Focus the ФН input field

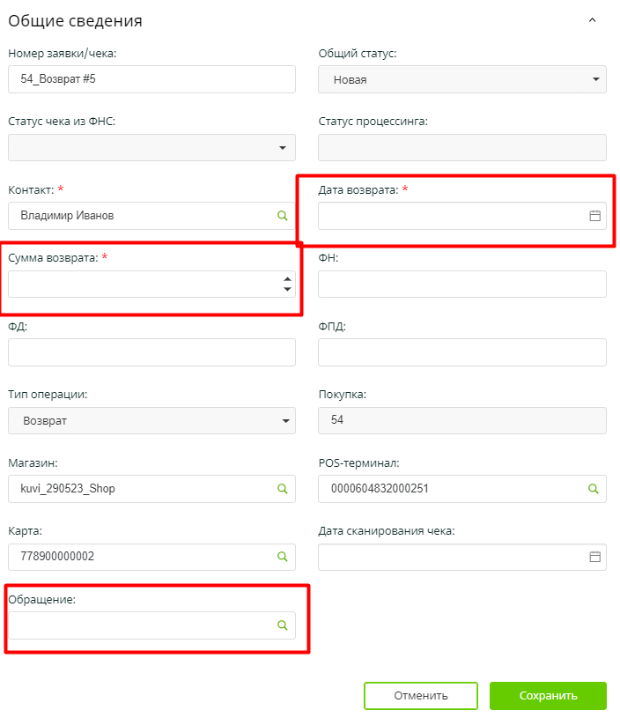[462, 284]
